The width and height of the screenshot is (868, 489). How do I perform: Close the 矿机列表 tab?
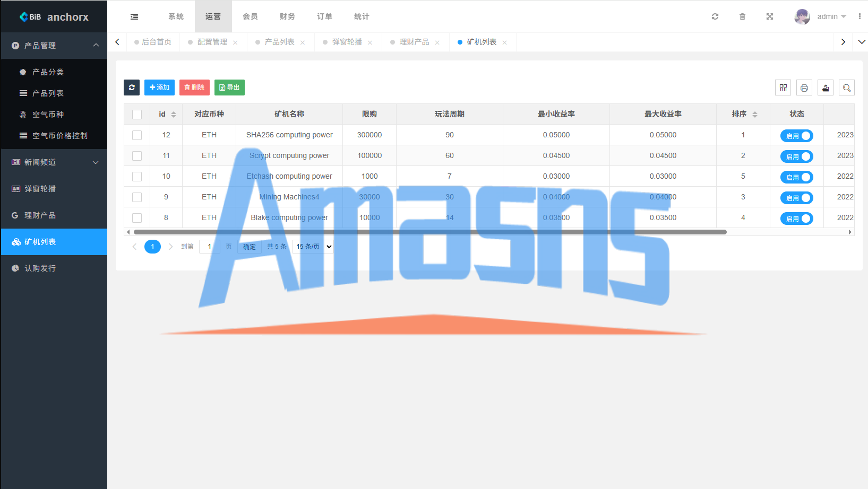[504, 42]
